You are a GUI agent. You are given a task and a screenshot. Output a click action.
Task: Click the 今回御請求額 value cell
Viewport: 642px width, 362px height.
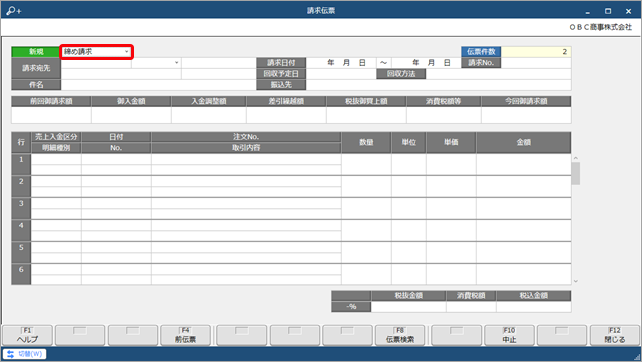(526, 115)
